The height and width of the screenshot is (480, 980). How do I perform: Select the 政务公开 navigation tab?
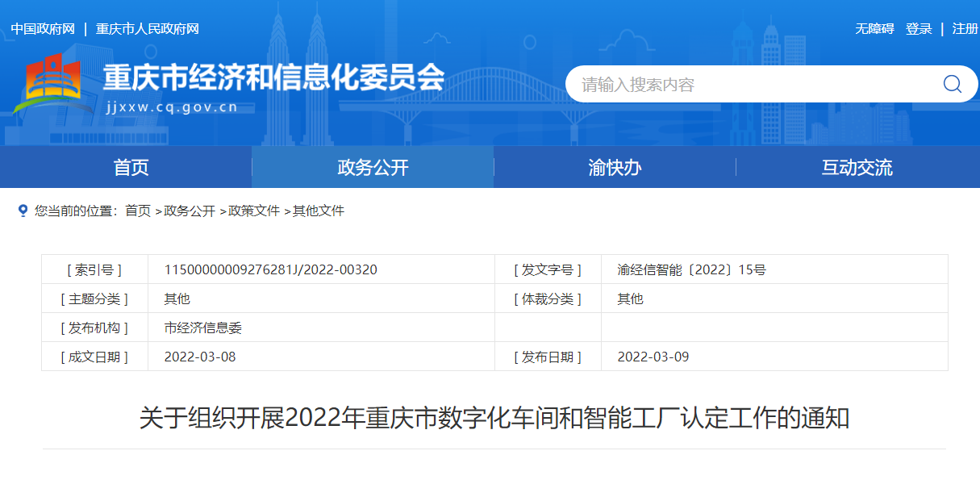pyautogui.click(x=373, y=168)
